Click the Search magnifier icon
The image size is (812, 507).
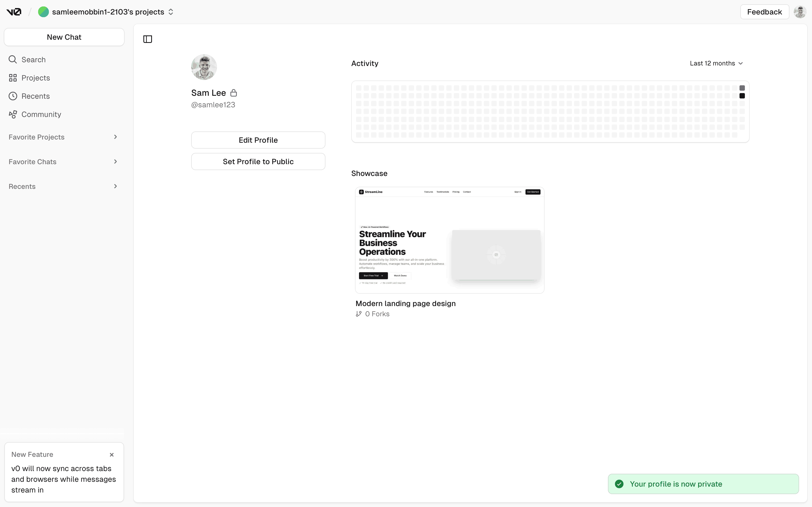tap(13, 59)
